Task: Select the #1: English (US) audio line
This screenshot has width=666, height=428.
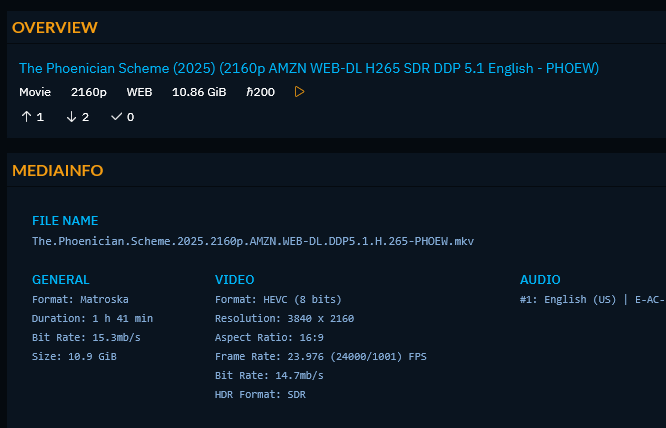Action: (x=593, y=299)
